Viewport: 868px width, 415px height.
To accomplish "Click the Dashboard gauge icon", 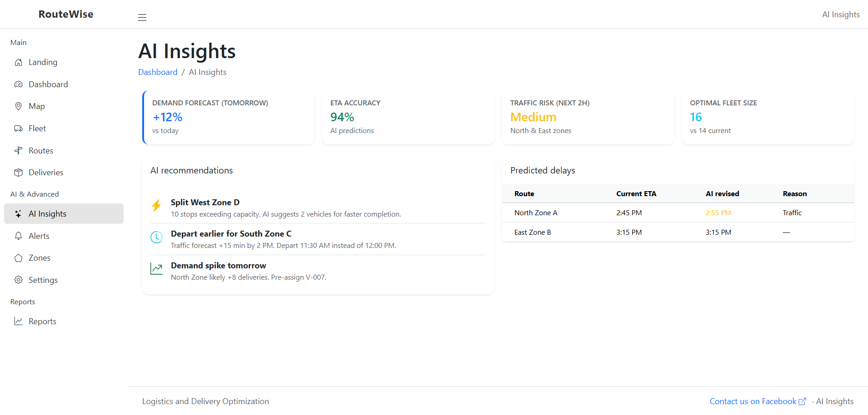I will [18, 84].
